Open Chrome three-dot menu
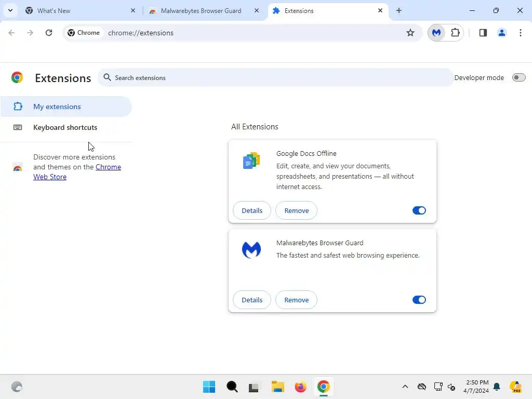The image size is (532, 399). (520, 33)
